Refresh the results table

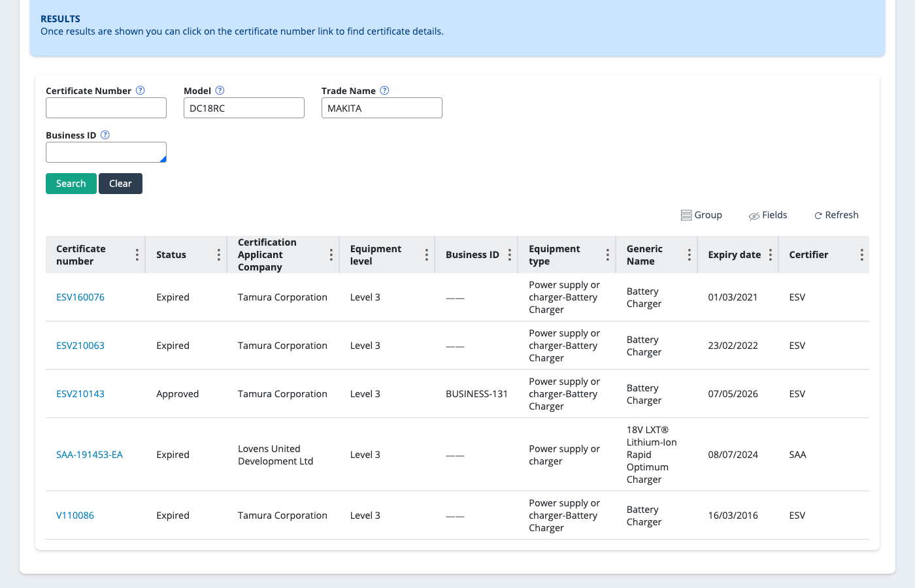coord(818,215)
